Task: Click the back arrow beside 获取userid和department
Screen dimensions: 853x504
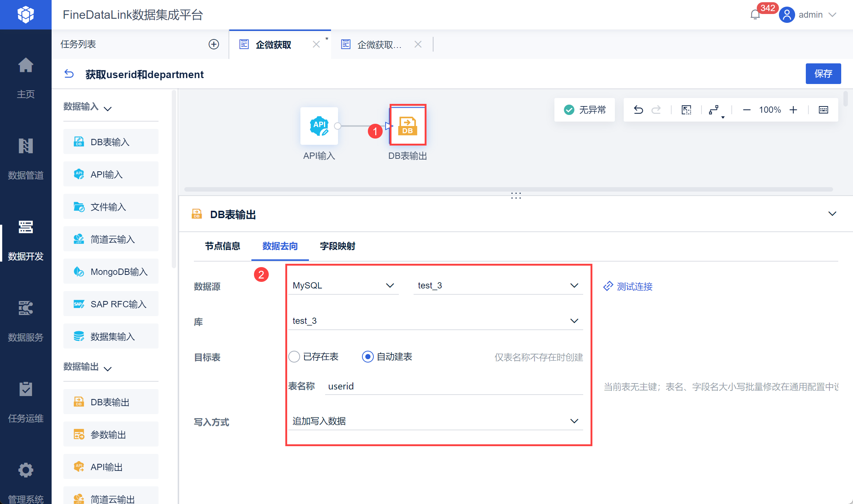Action: pyautogui.click(x=69, y=74)
